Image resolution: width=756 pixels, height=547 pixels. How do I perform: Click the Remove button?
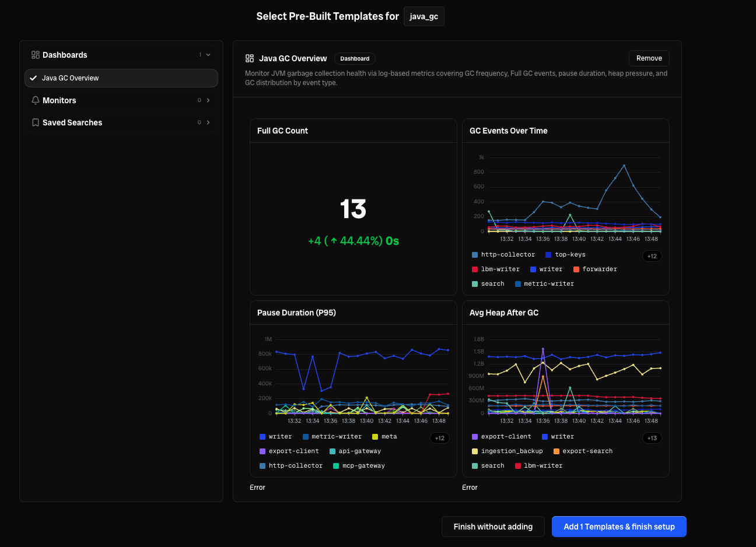[x=649, y=58]
